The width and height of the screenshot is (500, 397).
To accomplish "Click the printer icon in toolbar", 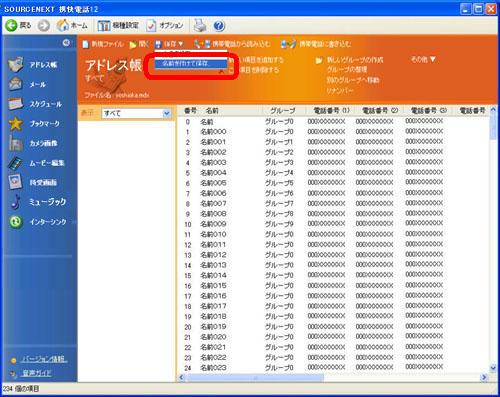I will click(200, 25).
